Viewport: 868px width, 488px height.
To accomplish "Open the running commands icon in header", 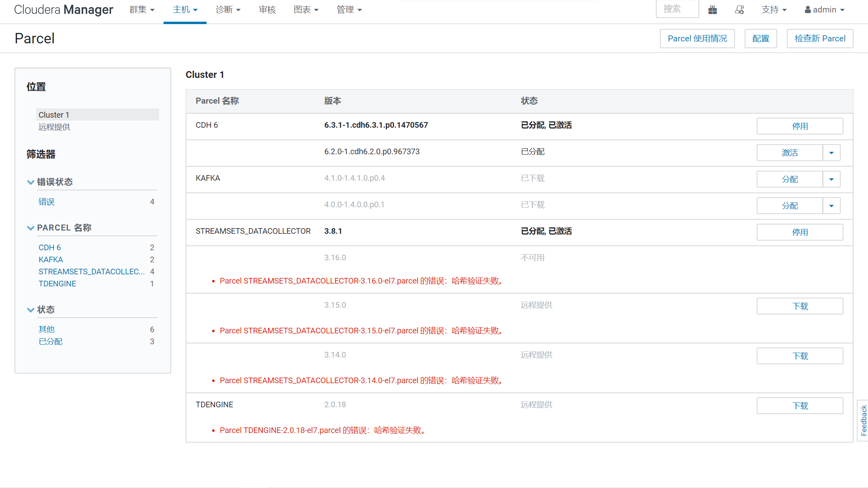I will tap(739, 10).
